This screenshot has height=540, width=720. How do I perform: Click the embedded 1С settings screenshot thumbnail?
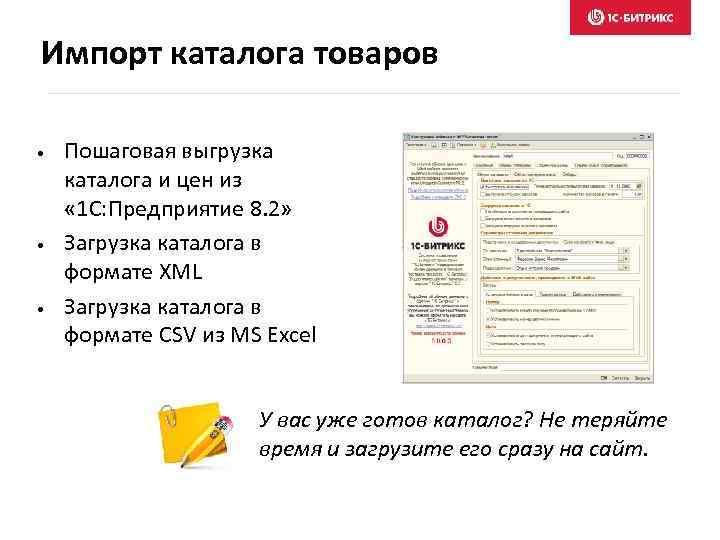click(x=528, y=258)
